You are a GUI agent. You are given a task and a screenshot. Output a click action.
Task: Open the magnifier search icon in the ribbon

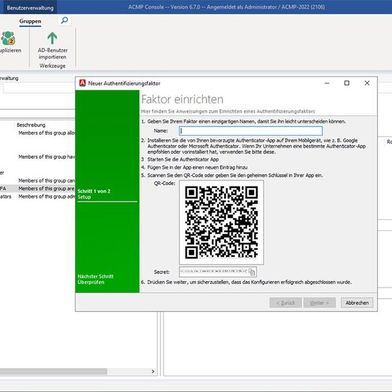64,20
